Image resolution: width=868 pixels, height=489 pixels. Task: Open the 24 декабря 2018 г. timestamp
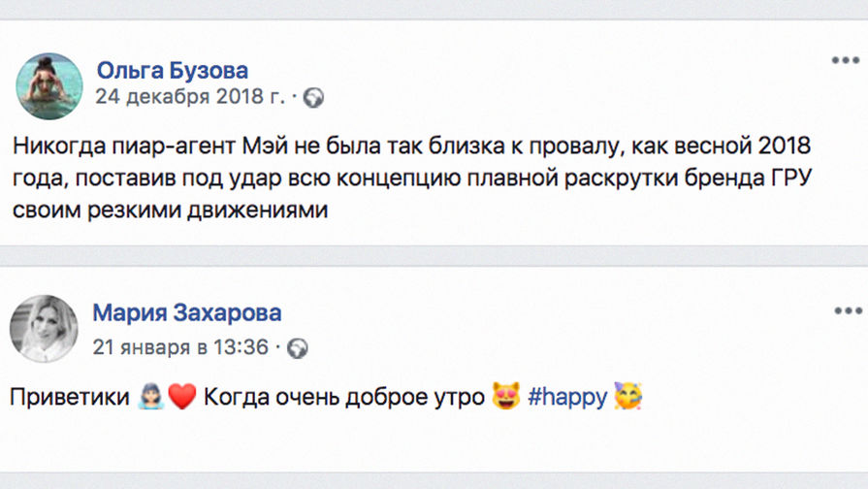coord(189,98)
